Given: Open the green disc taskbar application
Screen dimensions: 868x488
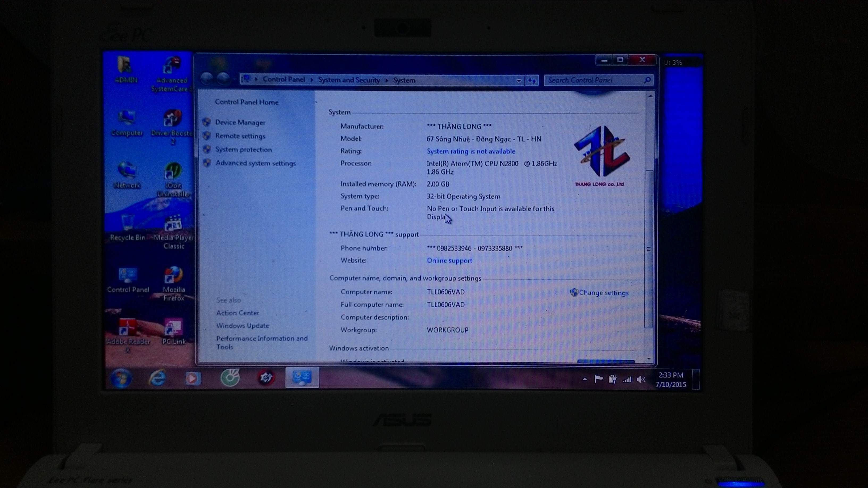Looking at the screenshot, I should 230,377.
